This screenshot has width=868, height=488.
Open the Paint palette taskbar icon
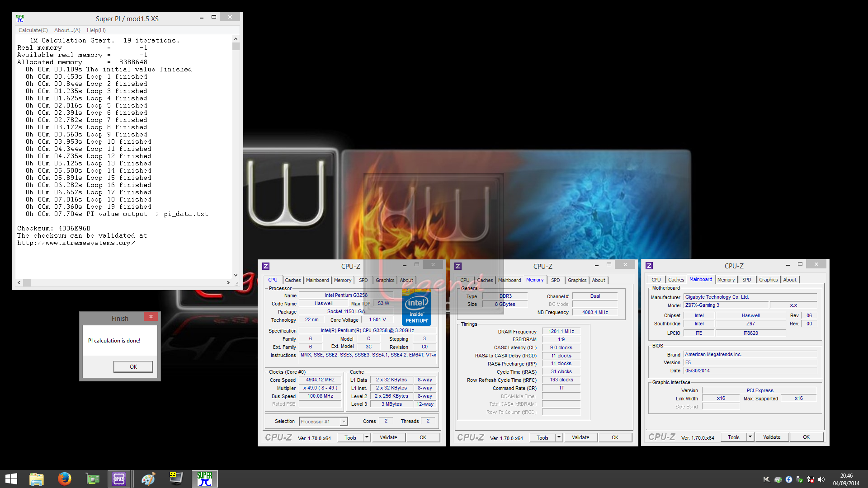(x=148, y=479)
